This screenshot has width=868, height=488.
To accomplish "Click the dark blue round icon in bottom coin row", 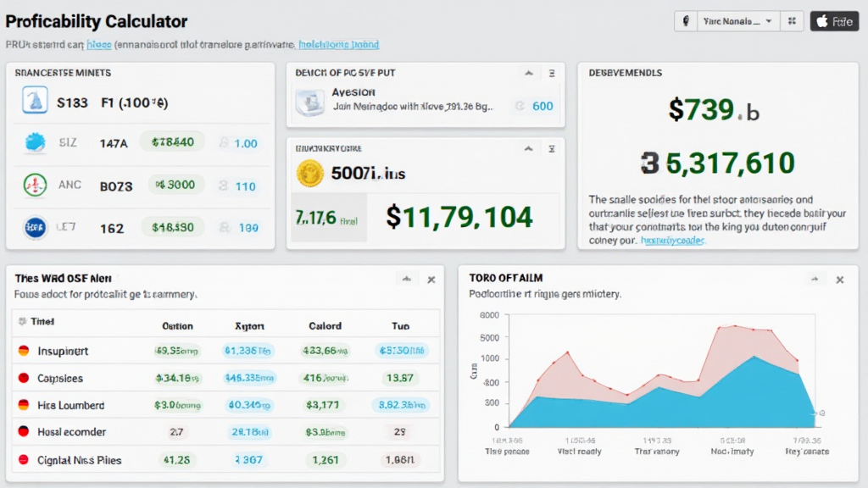I will [x=33, y=227].
